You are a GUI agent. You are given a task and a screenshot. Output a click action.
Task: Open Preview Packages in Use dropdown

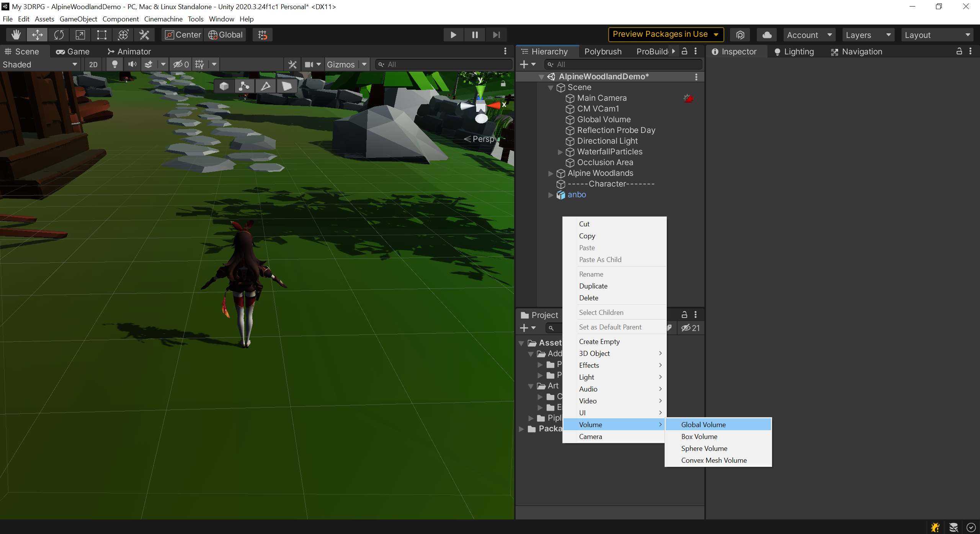click(666, 34)
